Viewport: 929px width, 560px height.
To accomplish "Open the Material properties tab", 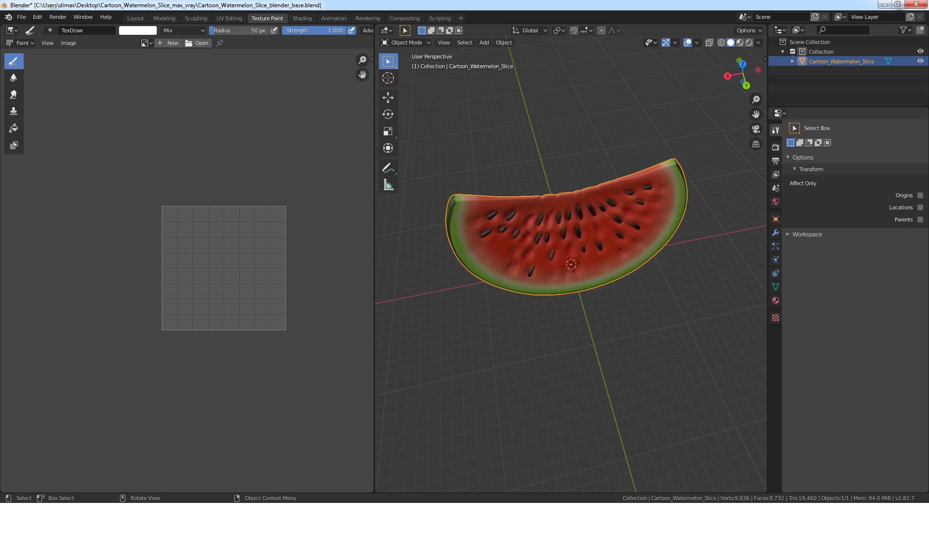I will coord(776,300).
